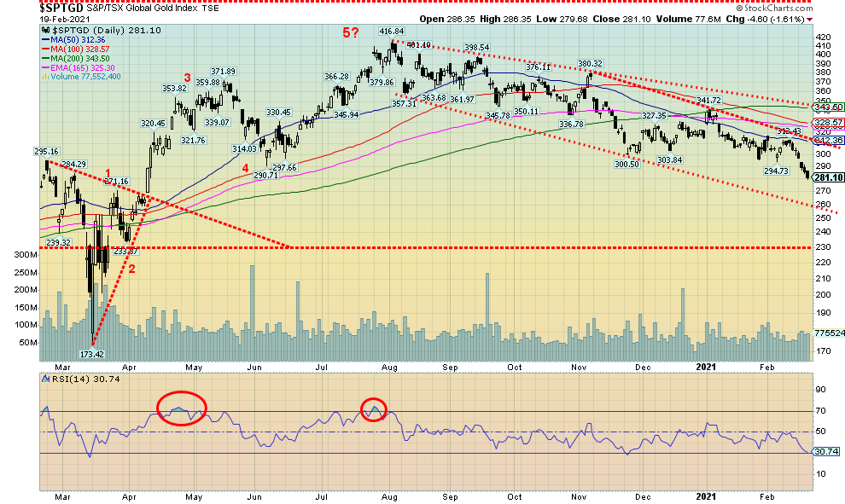Click the red '5?' wave label
The height and width of the screenshot is (504, 845).
[352, 32]
